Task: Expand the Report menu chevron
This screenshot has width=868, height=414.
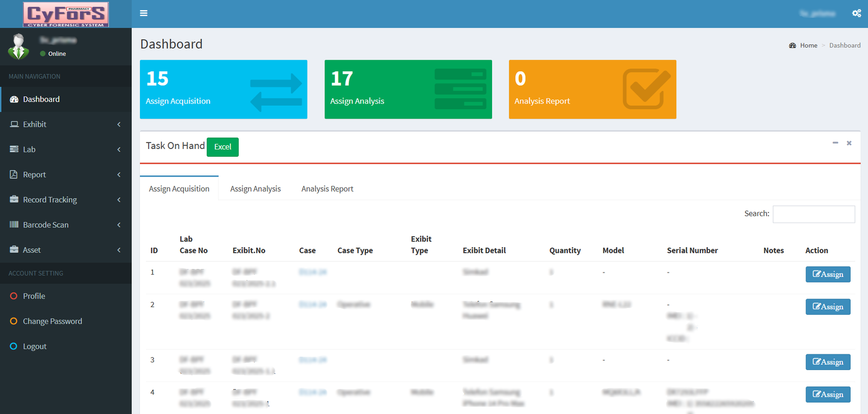Action: (119, 174)
